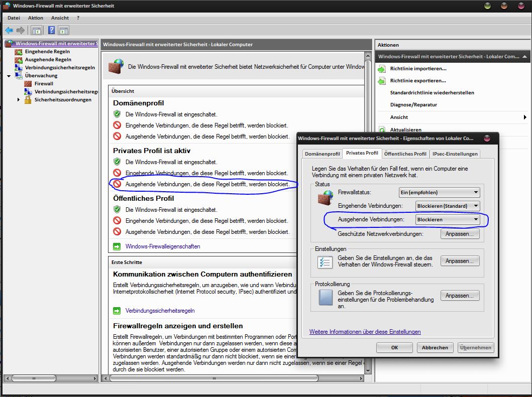Click the checklist icon in Einstellungen group

pyautogui.click(x=325, y=262)
